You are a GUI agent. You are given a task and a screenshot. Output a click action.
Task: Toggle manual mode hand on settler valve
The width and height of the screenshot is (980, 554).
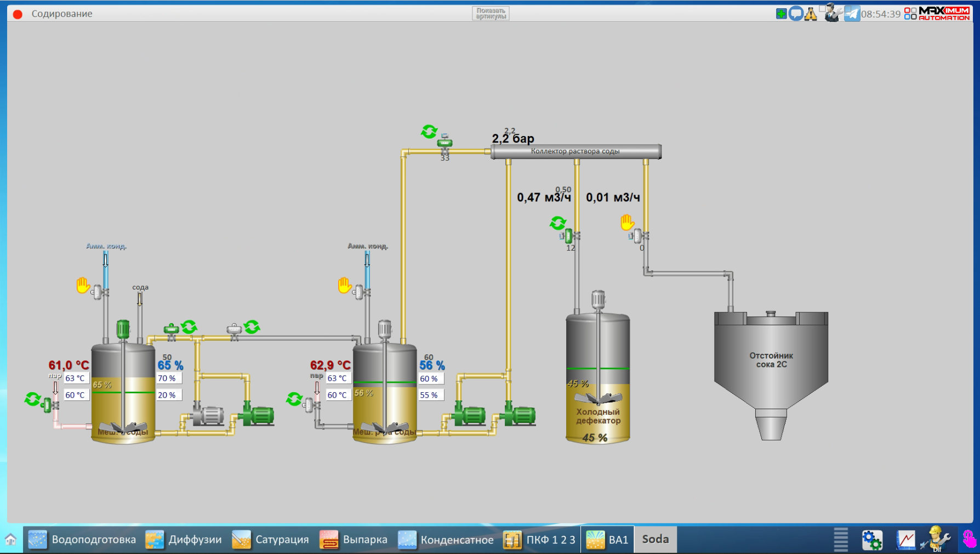[627, 222]
